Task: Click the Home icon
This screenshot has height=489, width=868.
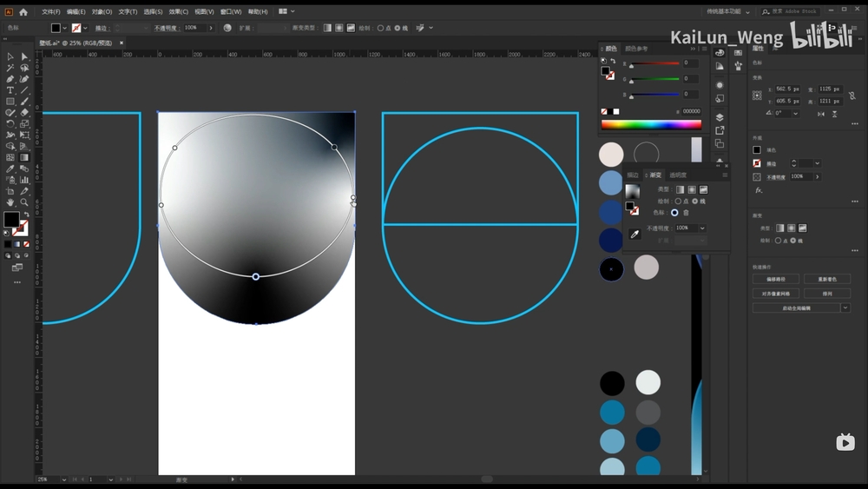Action: (x=23, y=11)
